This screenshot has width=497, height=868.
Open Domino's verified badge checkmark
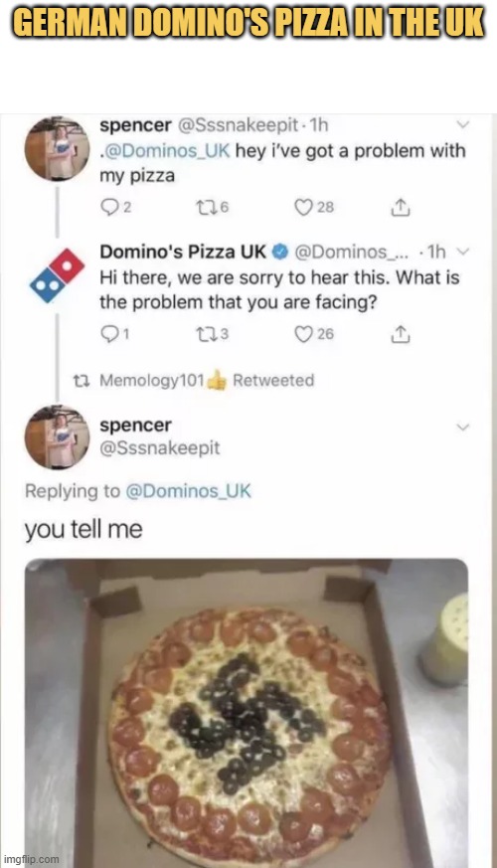(x=281, y=253)
